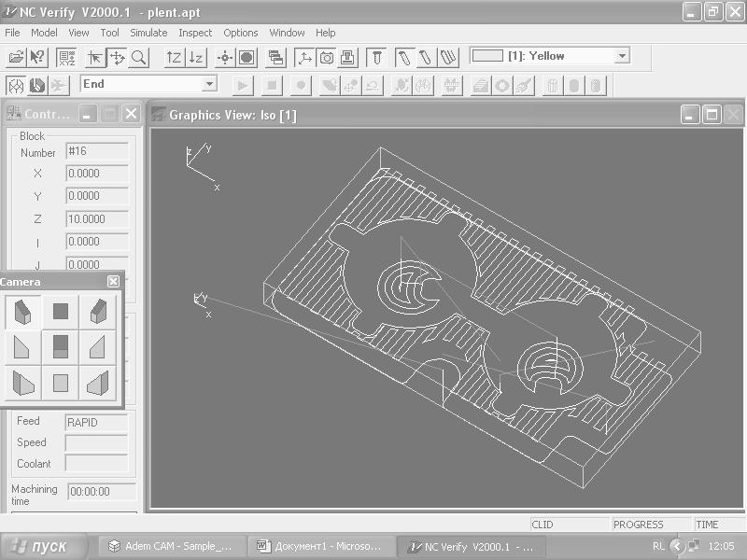Open the Yellow color dropdown

[x=622, y=56]
